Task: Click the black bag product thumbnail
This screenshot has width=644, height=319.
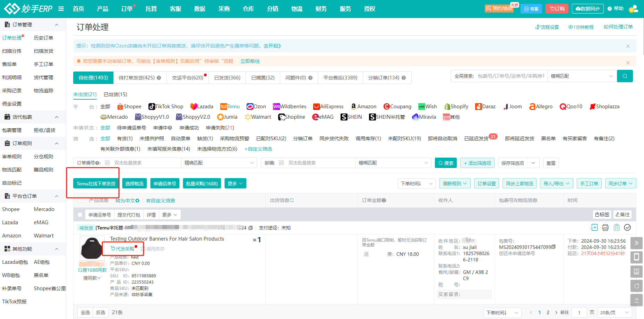Action: pyautogui.click(x=92, y=248)
